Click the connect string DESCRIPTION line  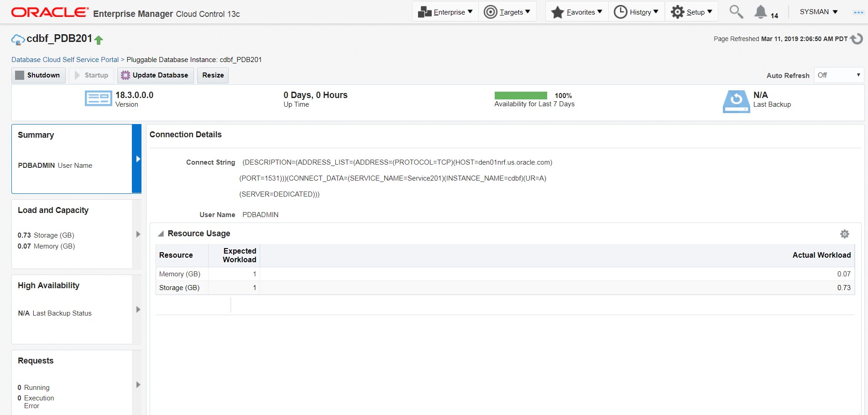(397, 162)
